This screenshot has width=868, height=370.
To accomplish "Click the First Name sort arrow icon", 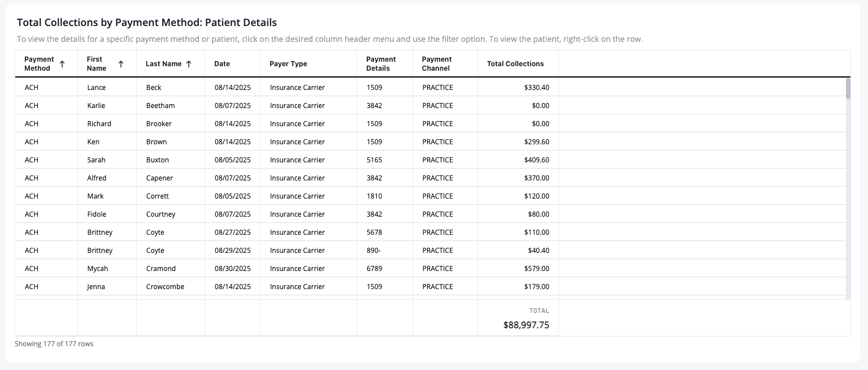I will (x=121, y=64).
